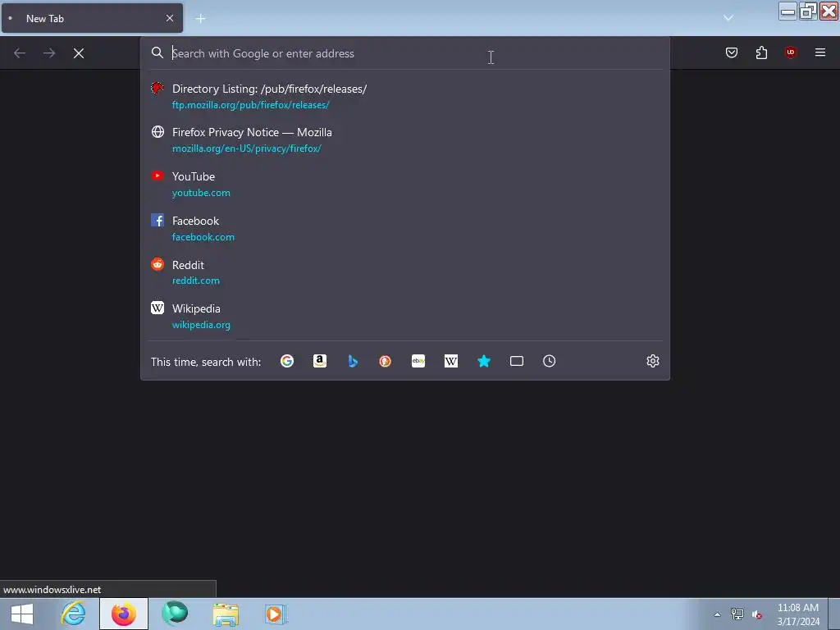
Task: Open the Facebook suggestion
Action: [x=405, y=228]
